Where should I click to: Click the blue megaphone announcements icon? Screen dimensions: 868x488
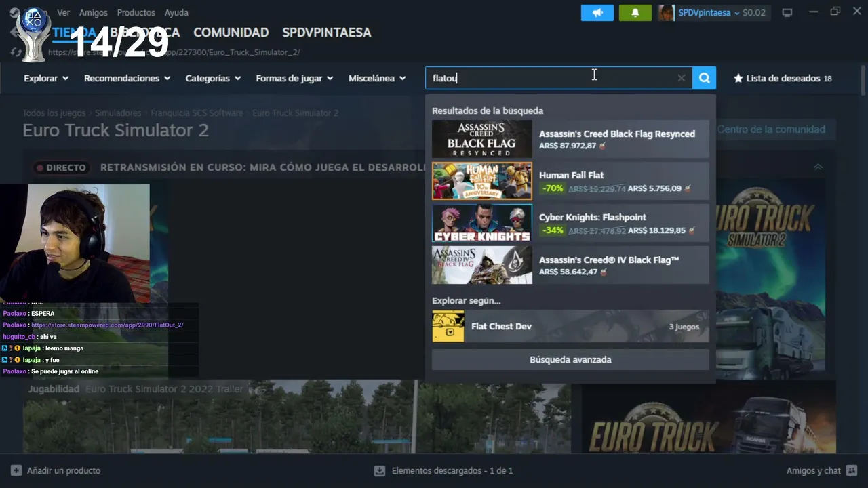point(597,12)
